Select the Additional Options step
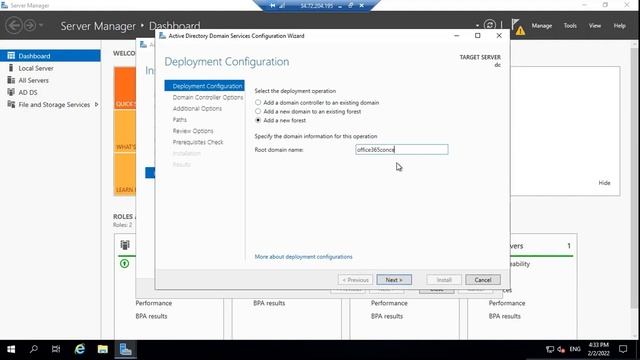640x360 pixels. (x=197, y=109)
